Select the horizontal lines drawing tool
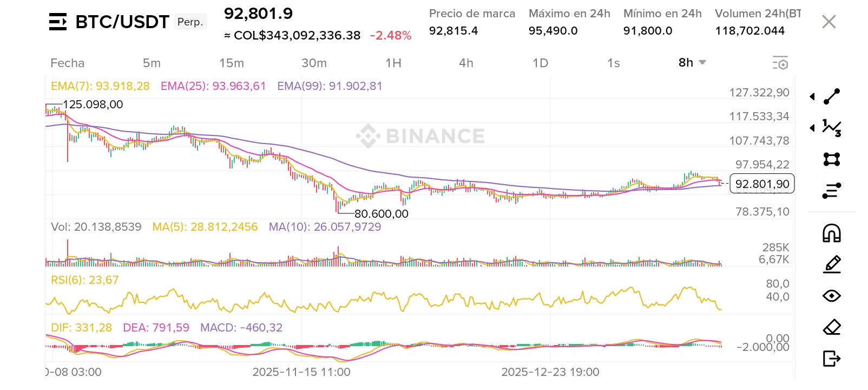Screen dimensions: 868x390 pos(832,191)
